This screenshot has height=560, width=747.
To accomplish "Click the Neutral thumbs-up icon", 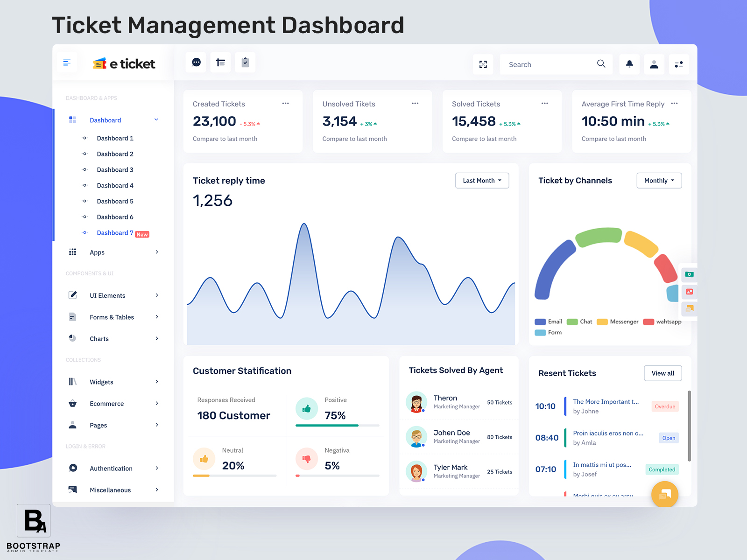I will coord(204,459).
